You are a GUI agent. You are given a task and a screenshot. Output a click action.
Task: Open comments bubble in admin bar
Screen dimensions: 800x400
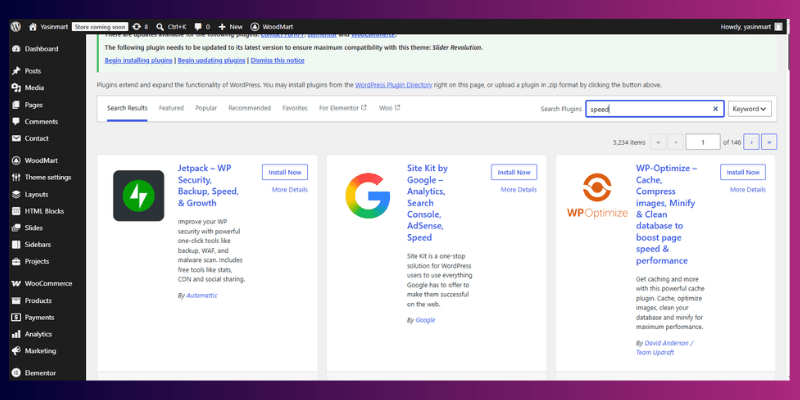(198, 27)
